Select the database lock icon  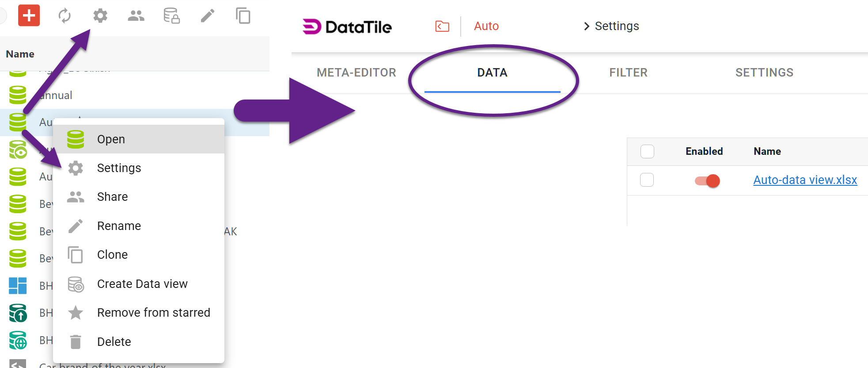point(171,16)
